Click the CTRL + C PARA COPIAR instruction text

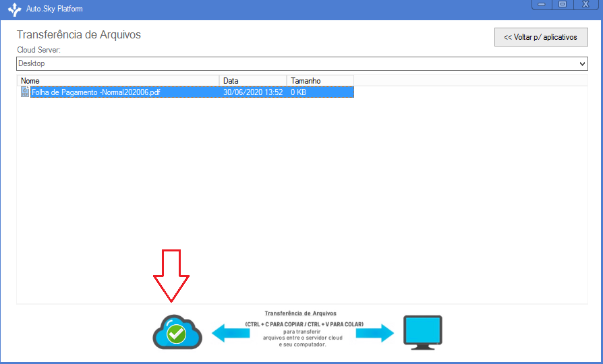(x=304, y=324)
